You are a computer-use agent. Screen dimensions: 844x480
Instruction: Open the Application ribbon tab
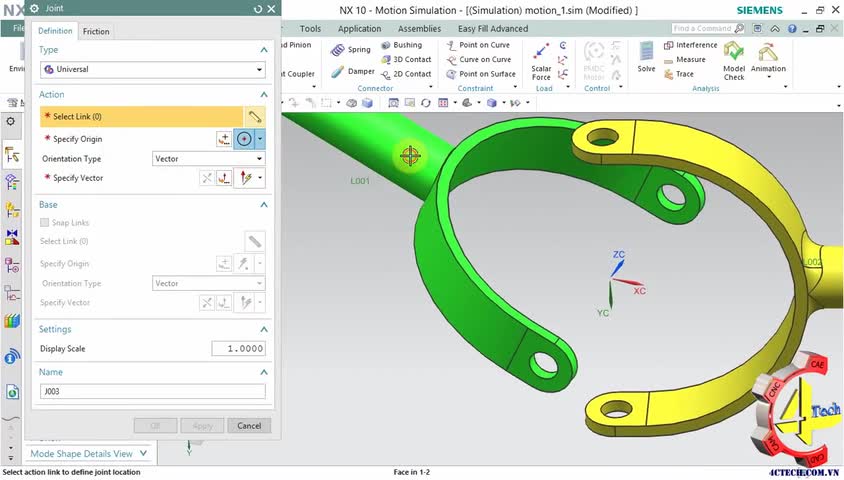point(359,29)
